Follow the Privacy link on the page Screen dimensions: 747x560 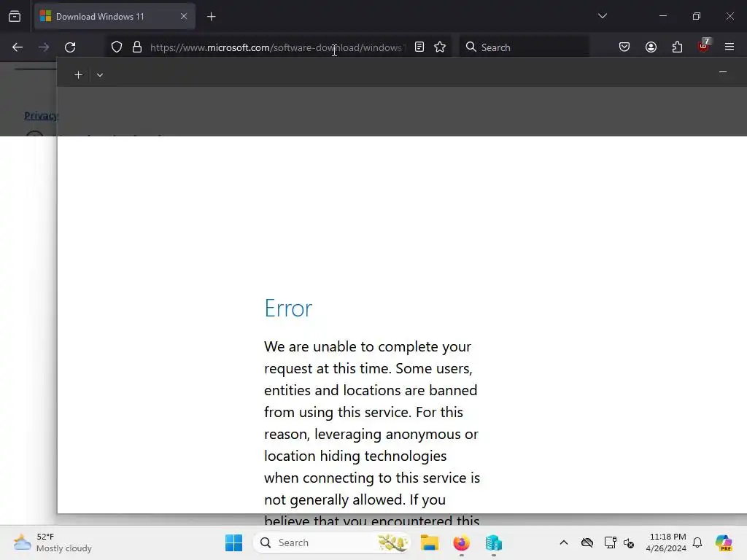pos(41,116)
